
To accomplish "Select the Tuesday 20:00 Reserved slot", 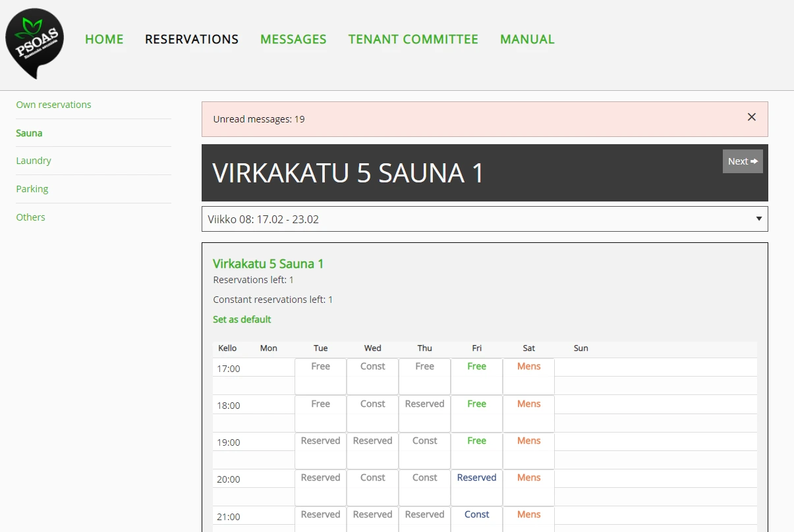I will tap(321, 487).
